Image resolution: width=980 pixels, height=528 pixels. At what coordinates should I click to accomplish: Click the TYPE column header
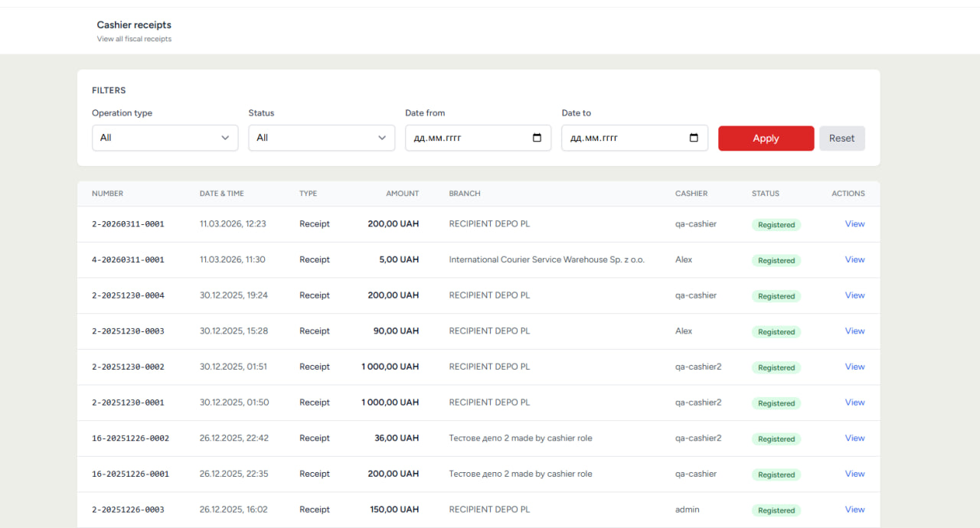click(x=308, y=194)
